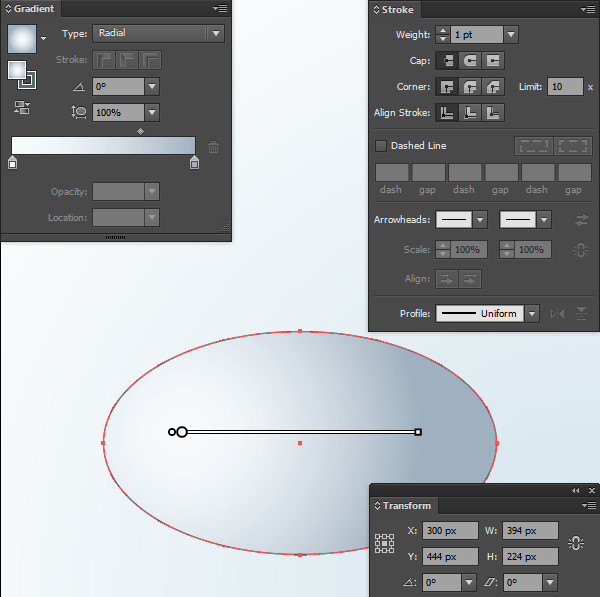Select the Gradient panel tab

point(31,8)
